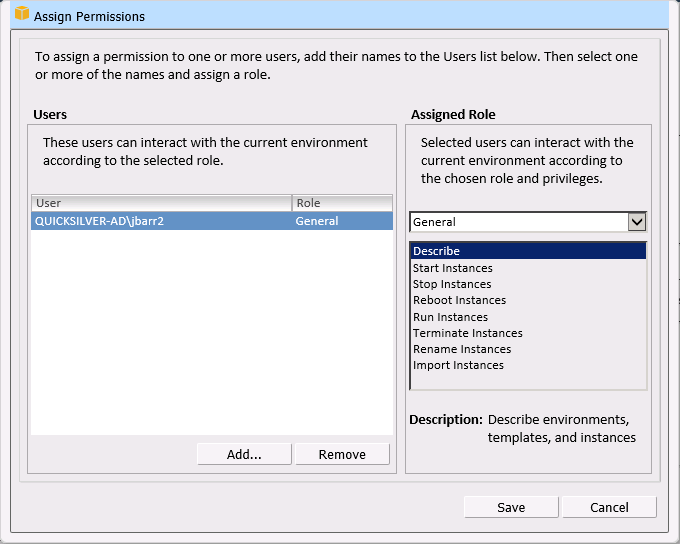Click empty area of the Users list
Image resolution: width=680 pixels, height=544 pixels.
pyautogui.click(x=211, y=330)
